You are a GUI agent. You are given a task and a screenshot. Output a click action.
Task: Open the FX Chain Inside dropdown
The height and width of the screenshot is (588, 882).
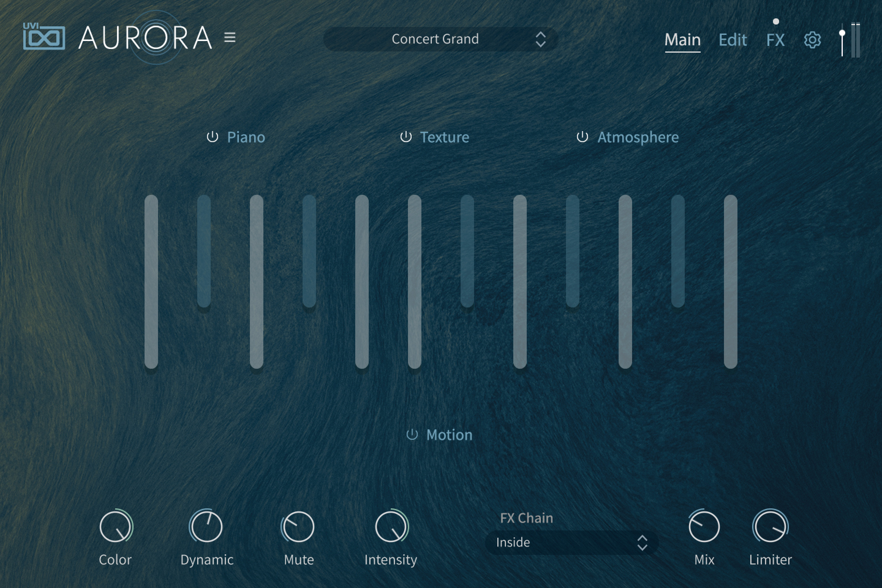pos(571,542)
